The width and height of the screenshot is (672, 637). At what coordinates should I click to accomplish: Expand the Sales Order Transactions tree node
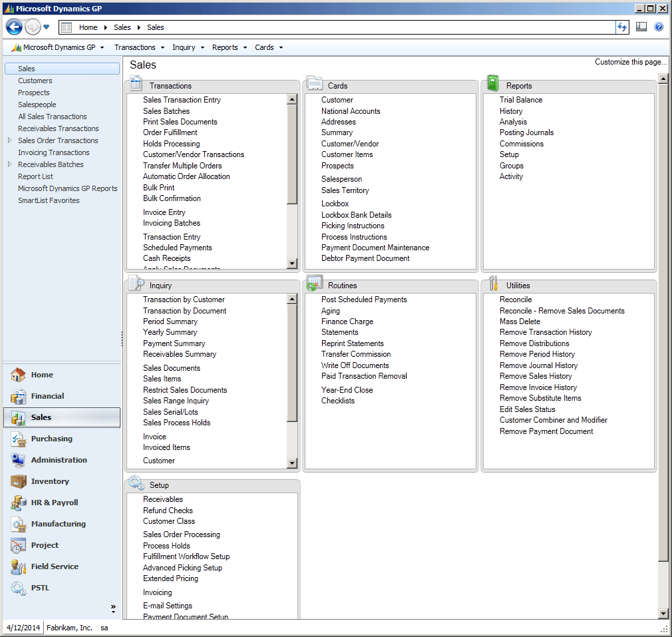click(x=9, y=140)
